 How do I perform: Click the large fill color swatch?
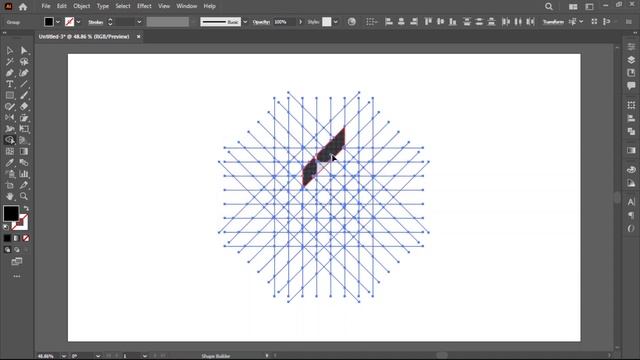[11, 213]
